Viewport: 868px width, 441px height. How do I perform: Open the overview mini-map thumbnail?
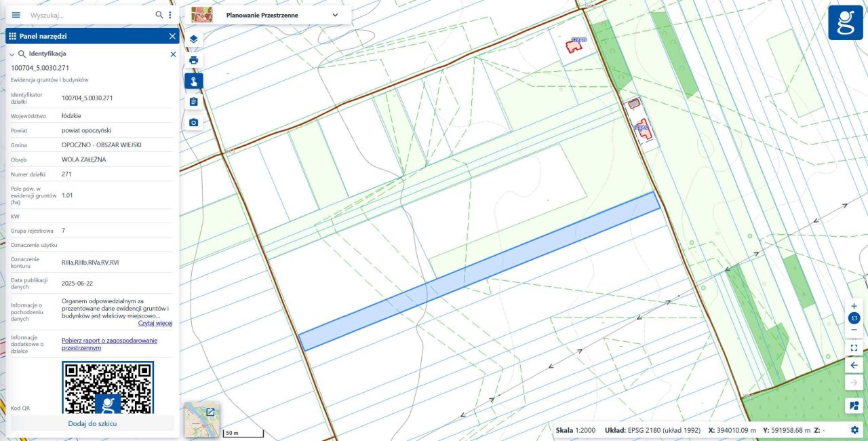click(x=202, y=419)
